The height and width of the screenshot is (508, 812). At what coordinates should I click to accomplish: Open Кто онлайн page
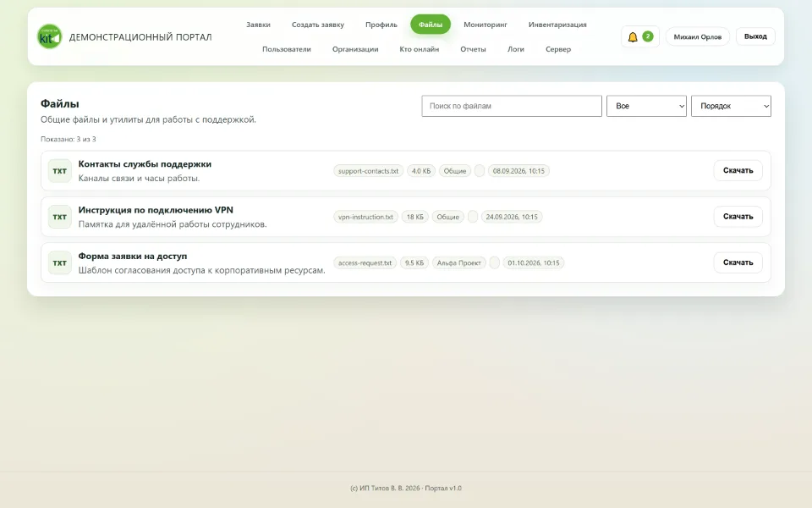coord(419,49)
